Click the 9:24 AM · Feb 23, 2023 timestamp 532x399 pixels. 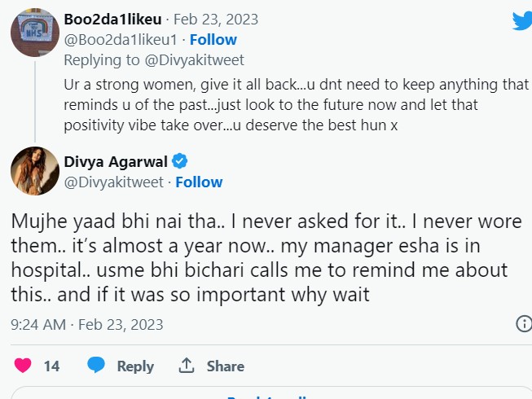tap(86, 324)
